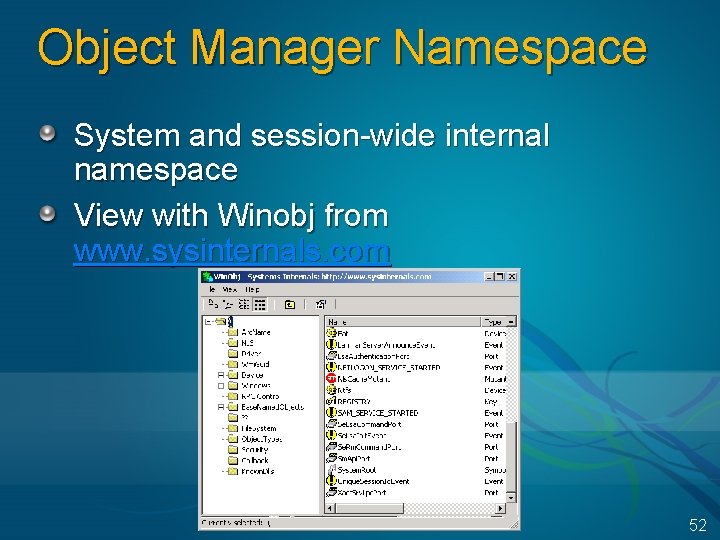
Task: Select the XactSrvLpcPort port icon
Action: (x=331, y=492)
